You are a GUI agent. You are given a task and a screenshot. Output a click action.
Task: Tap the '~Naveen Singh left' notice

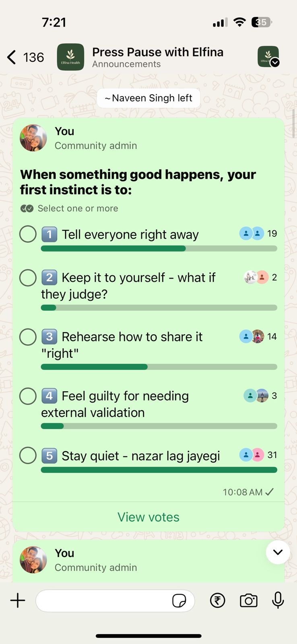pos(148,98)
